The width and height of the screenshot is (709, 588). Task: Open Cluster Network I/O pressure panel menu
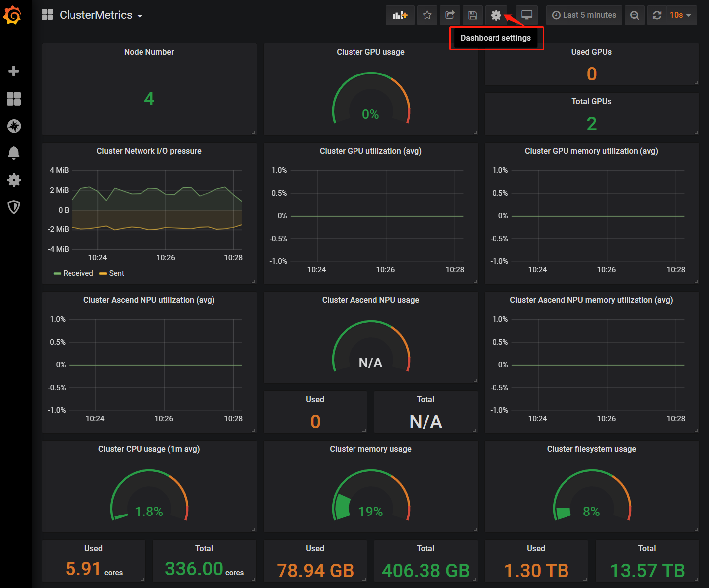(149, 151)
